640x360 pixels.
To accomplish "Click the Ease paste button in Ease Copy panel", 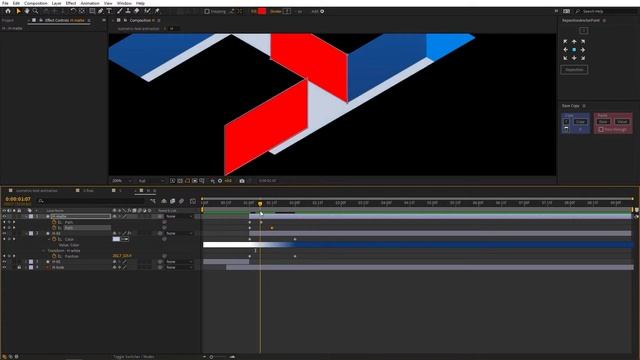I will (603, 122).
